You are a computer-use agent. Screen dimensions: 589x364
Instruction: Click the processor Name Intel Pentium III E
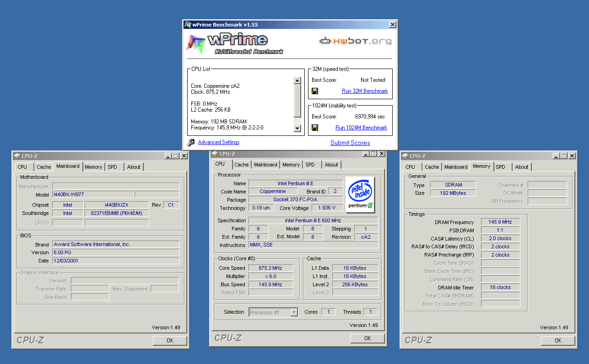295,183
